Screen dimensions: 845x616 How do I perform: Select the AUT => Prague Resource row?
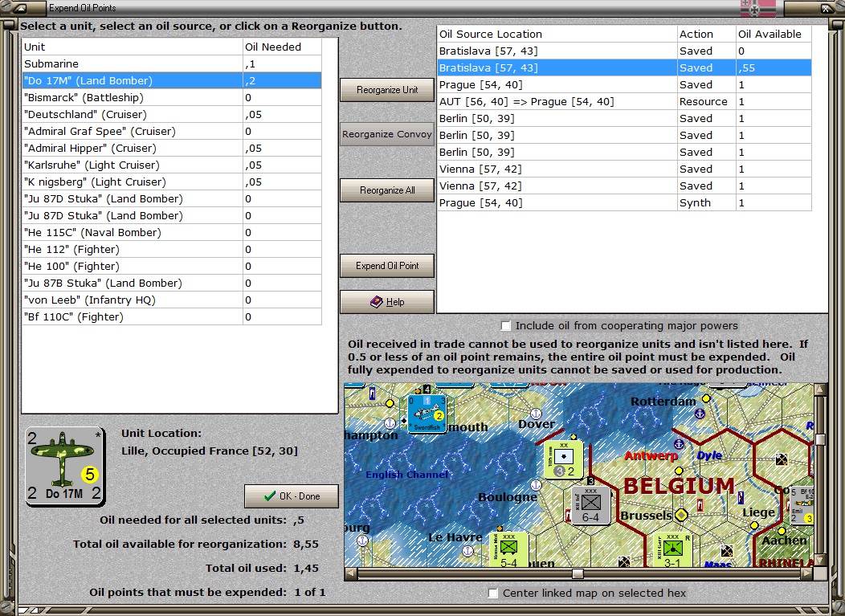(x=624, y=101)
